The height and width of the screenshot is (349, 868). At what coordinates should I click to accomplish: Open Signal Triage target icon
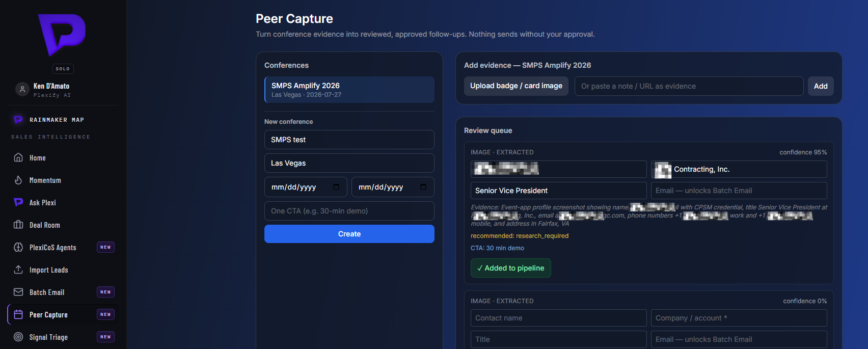pyautogui.click(x=18, y=337)
